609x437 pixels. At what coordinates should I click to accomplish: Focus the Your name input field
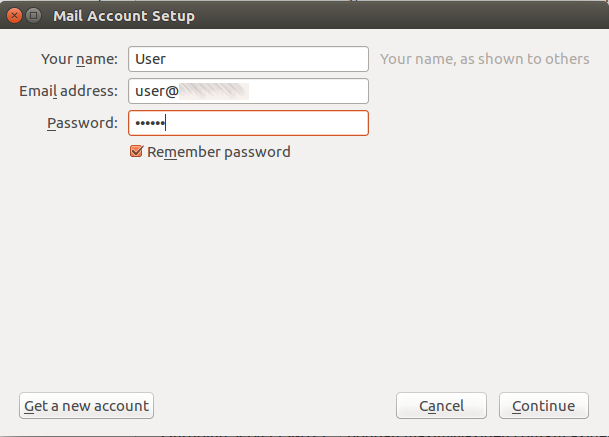click(x=248, y=59)
